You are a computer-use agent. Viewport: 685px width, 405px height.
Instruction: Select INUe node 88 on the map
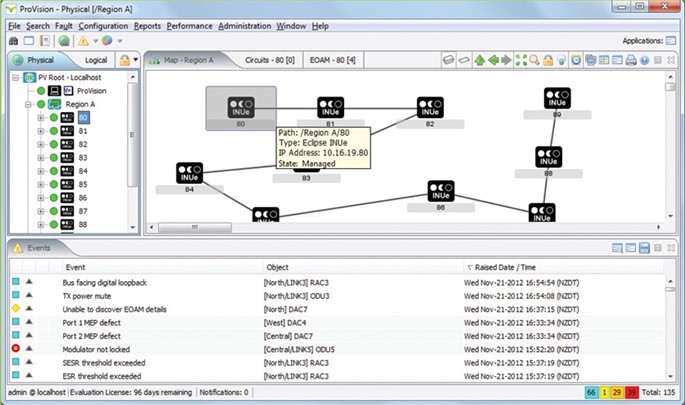point(548,157)
